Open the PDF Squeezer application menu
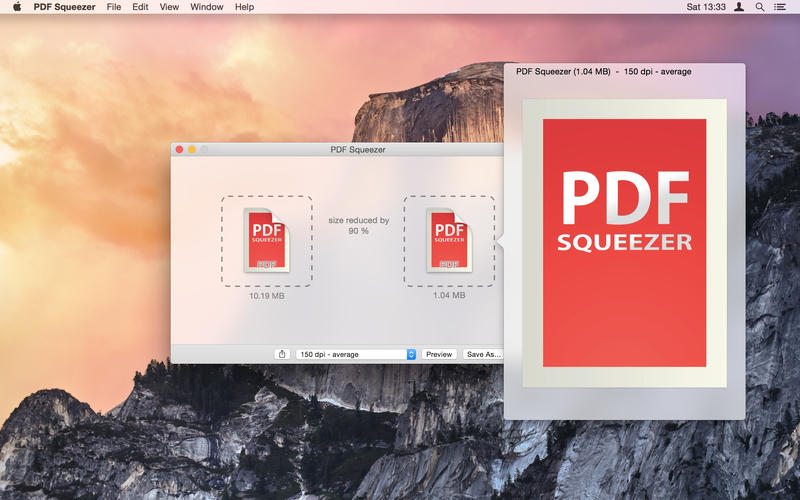This screenshot has height=500, width=800. pyautogui.click(x=64, y=7)
